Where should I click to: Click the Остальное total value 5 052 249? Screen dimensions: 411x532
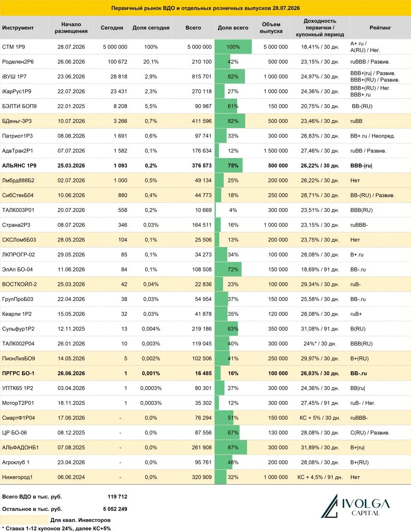tap(115, 509)
